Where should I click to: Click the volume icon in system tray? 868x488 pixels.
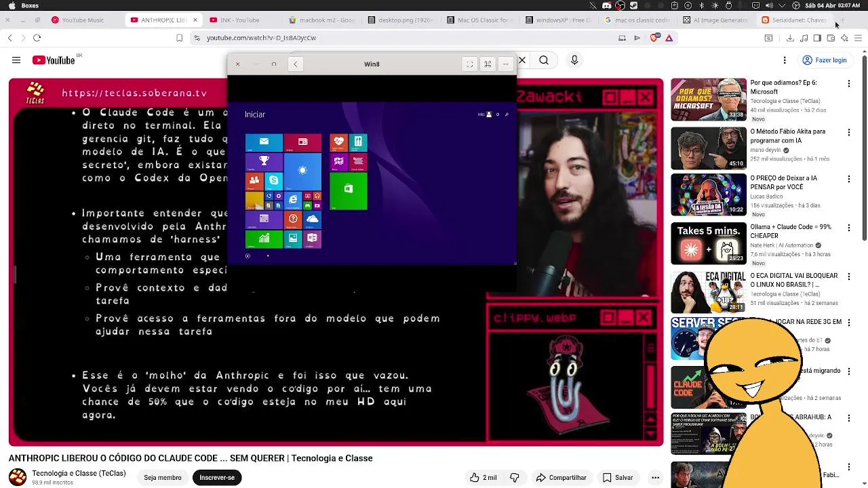770,5
